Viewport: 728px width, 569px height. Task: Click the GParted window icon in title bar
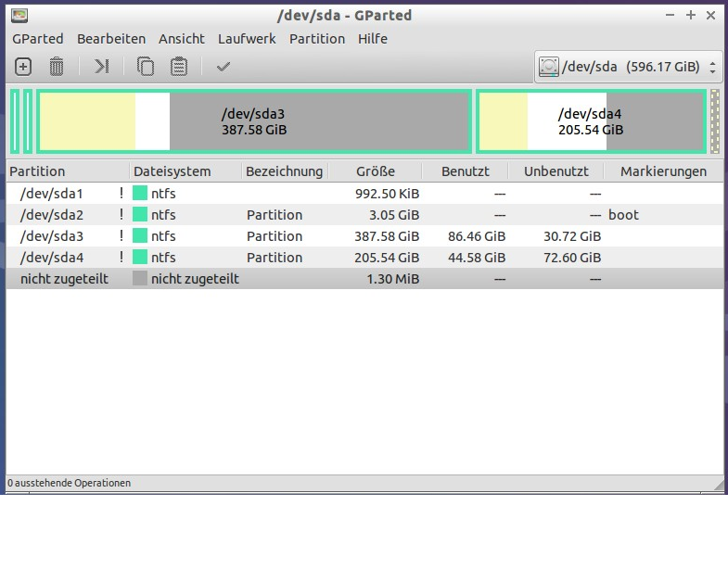19,16
